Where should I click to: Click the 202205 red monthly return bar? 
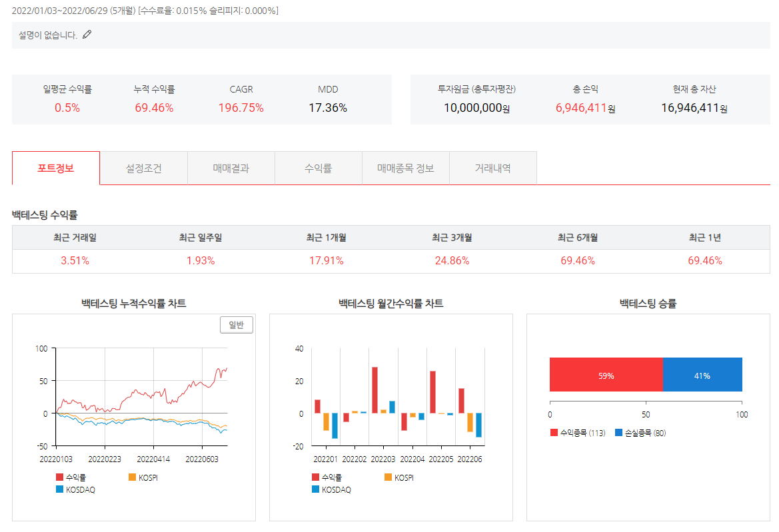pos(432,392)
